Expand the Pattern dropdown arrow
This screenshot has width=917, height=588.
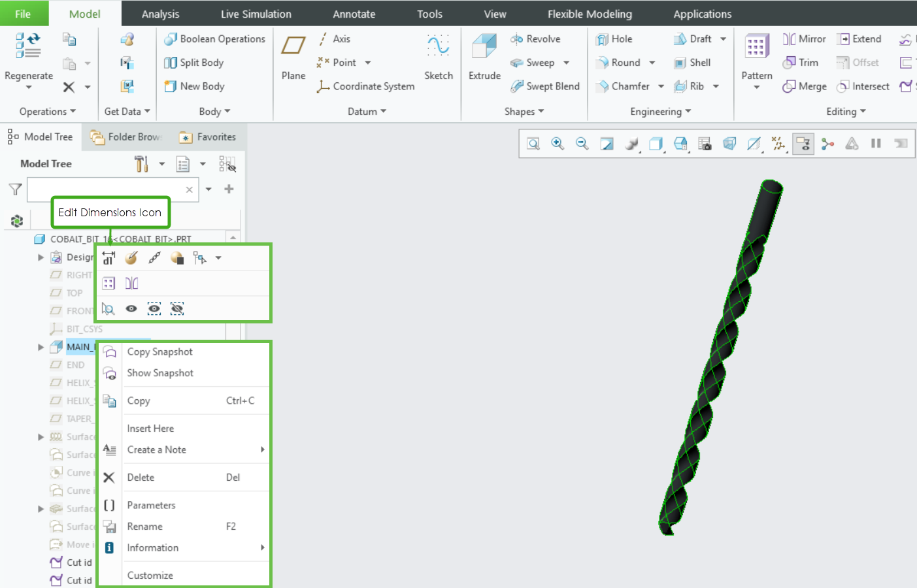[x=757, y=88]
